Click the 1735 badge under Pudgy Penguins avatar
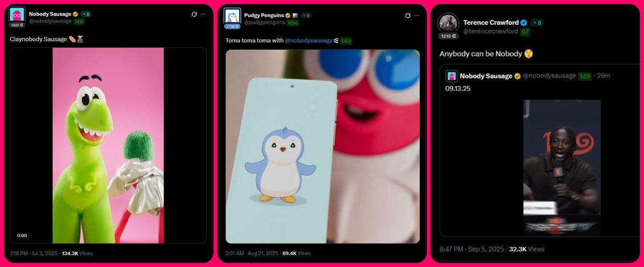644x267 pixels. click(x=232, y=26)
